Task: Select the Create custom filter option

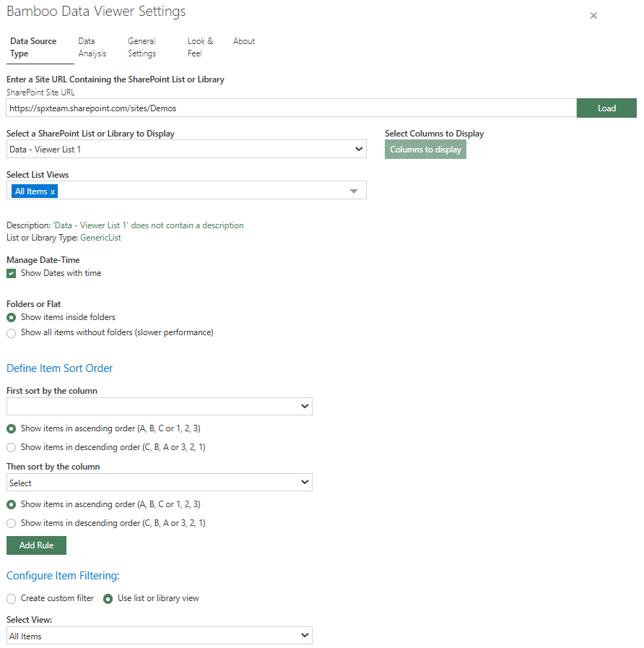Action: tap(12, 599)
